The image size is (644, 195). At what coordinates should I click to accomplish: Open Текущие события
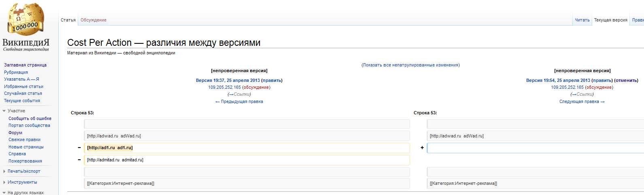(22, 101)
